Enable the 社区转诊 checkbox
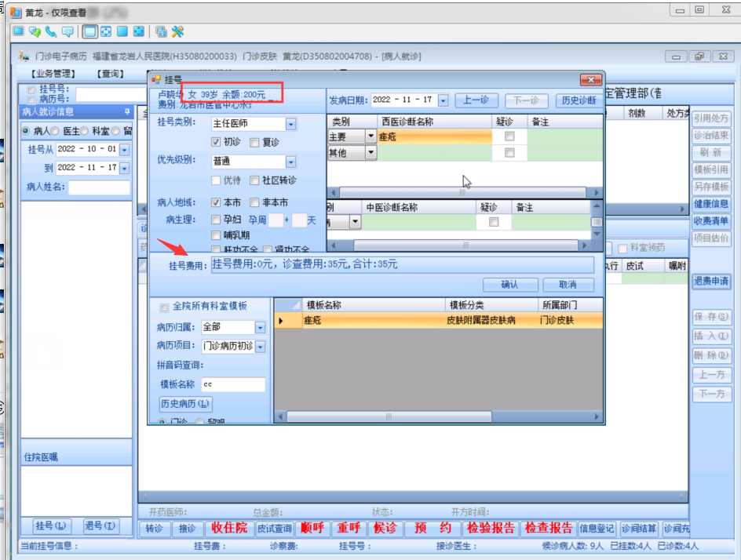This screenshot has width=741, height=560. (254, 180)
